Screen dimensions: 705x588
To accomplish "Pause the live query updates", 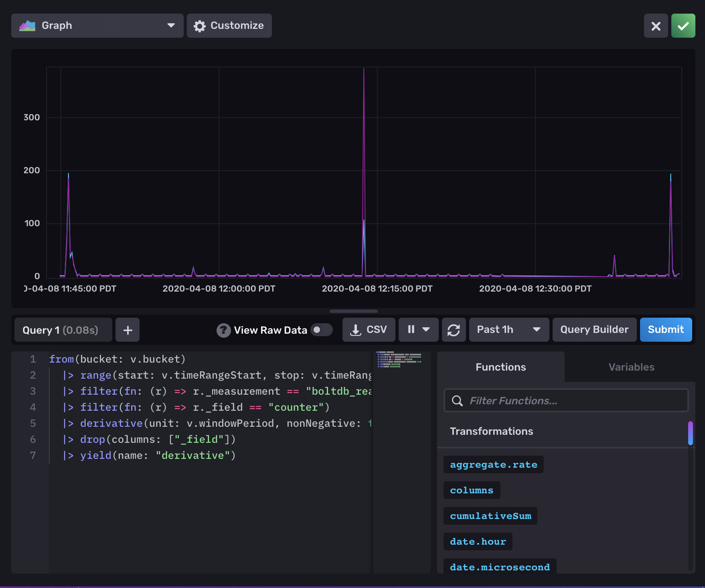I will click(x=411, y=330).
